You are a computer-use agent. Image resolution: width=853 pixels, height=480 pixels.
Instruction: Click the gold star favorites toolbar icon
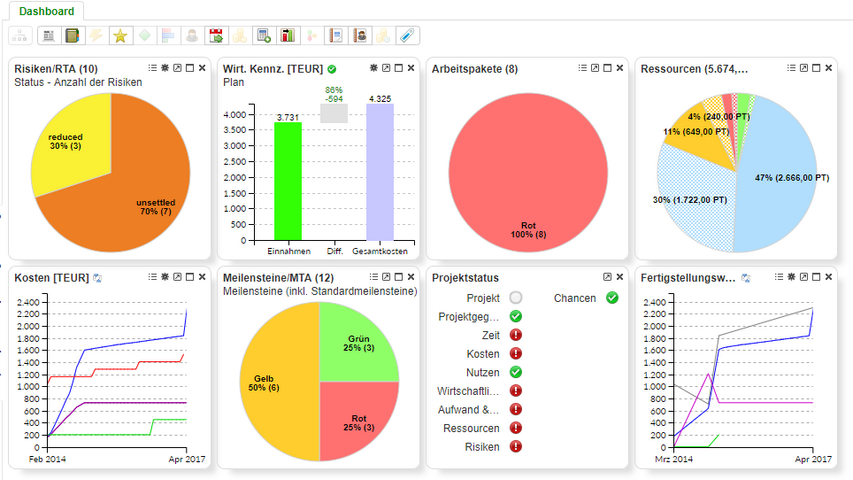point(120,36)
